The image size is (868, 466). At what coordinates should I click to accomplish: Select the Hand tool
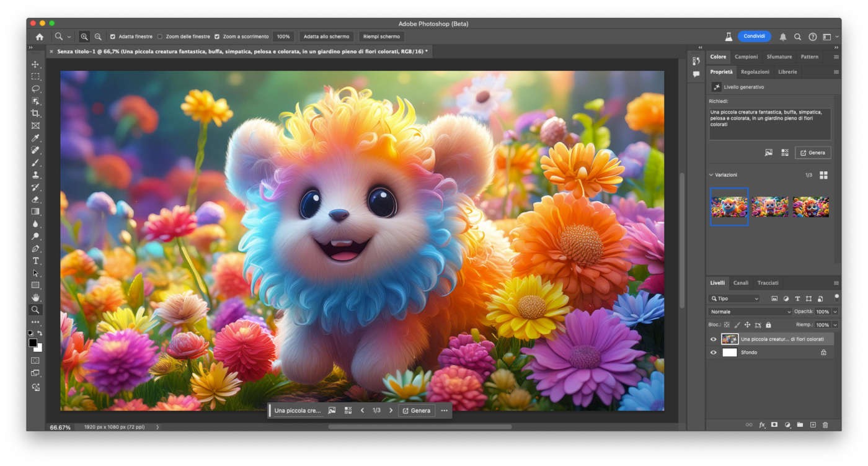pos(35,298)
